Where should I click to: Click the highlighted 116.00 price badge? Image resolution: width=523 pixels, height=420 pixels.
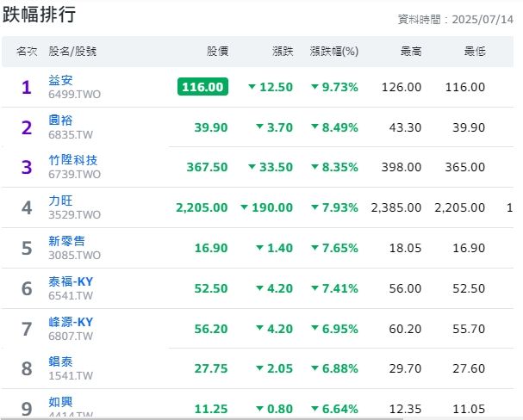coord(202,87)
